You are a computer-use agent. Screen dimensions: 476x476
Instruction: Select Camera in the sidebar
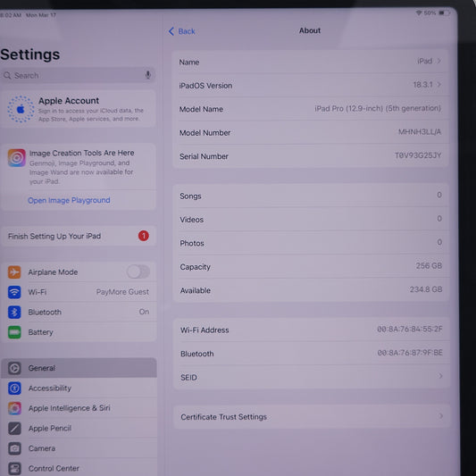(x=79, y=448)
